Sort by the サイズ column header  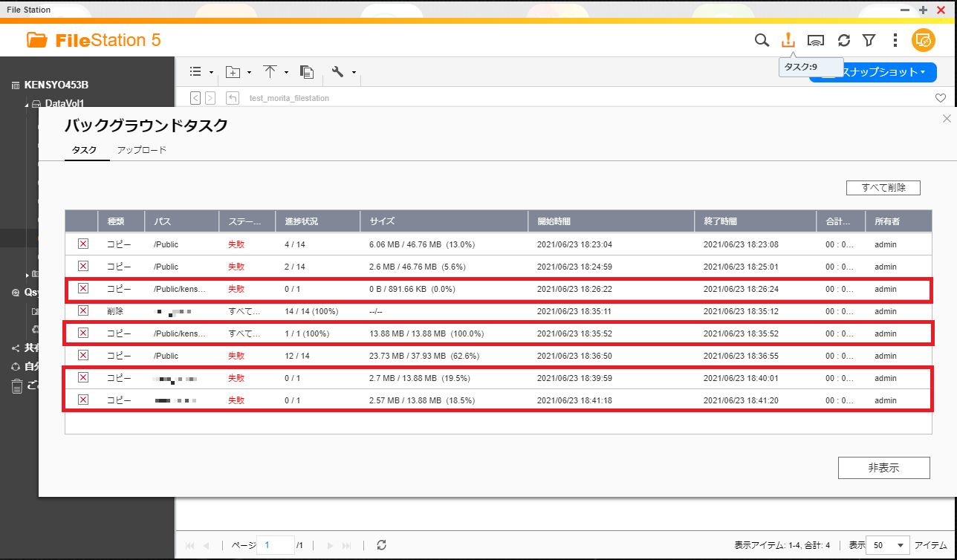click(x=444, y=221)
